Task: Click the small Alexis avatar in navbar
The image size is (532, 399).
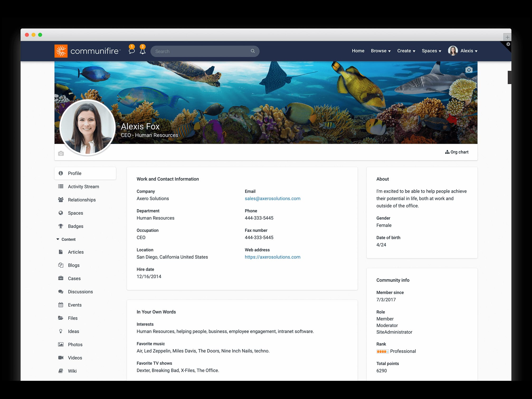Action: (453, 51)
